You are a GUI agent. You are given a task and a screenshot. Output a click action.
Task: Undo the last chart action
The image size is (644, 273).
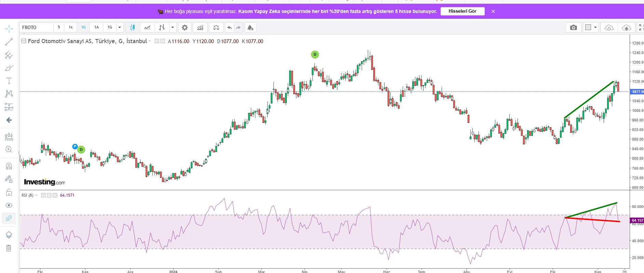pyautogui.click(x=230, y=27)
